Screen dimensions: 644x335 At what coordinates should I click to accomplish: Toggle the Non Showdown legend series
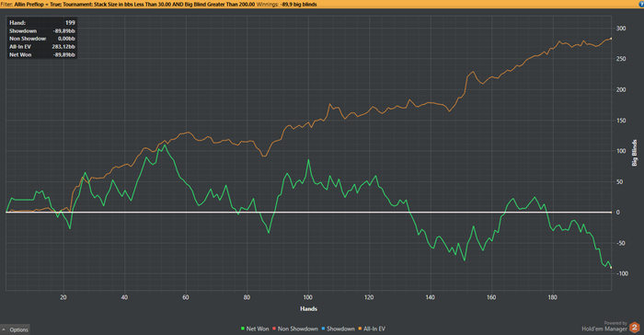click(295, 329)
